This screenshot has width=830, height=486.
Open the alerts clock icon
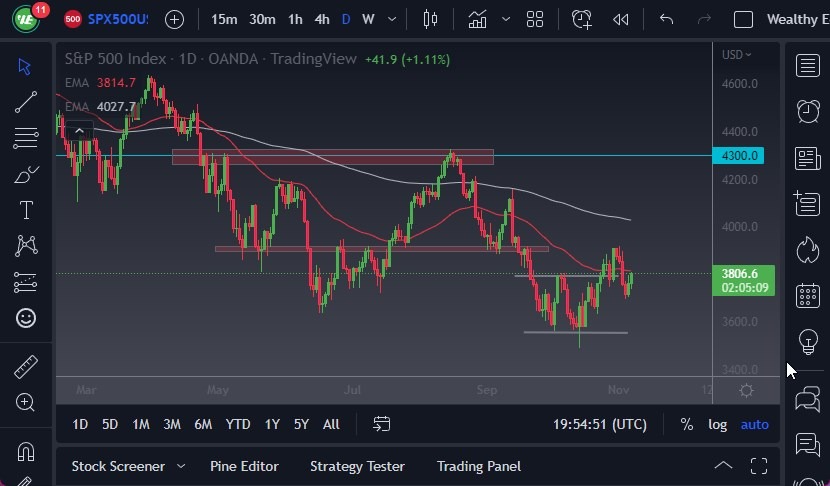pyautogui.click(x=808, y=111)
